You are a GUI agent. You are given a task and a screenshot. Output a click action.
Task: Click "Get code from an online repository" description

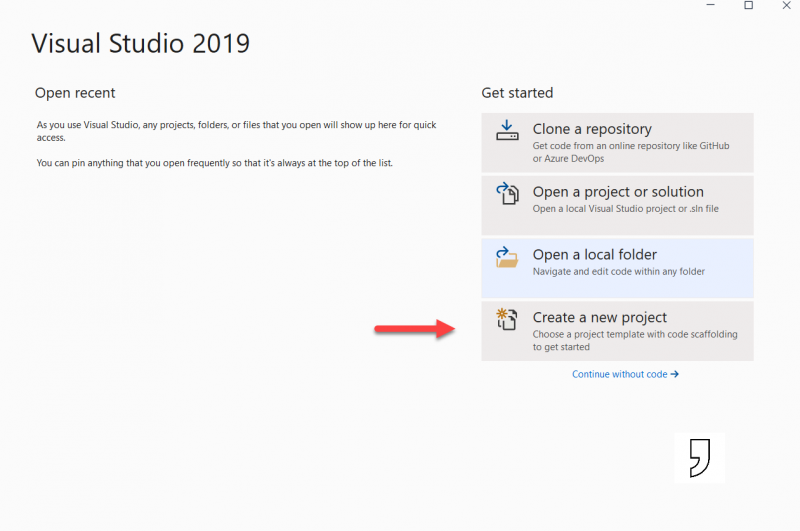tap(631, 152)
